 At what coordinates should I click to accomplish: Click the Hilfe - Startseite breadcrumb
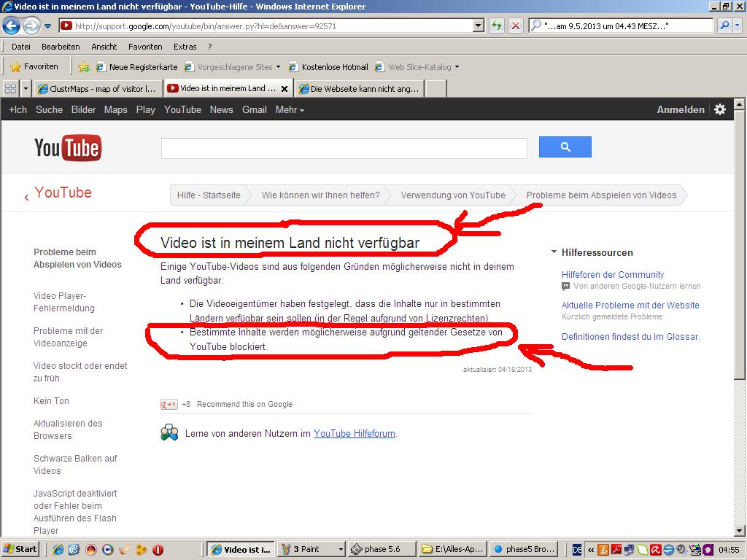pyautogui.click(x=209, y=195)
